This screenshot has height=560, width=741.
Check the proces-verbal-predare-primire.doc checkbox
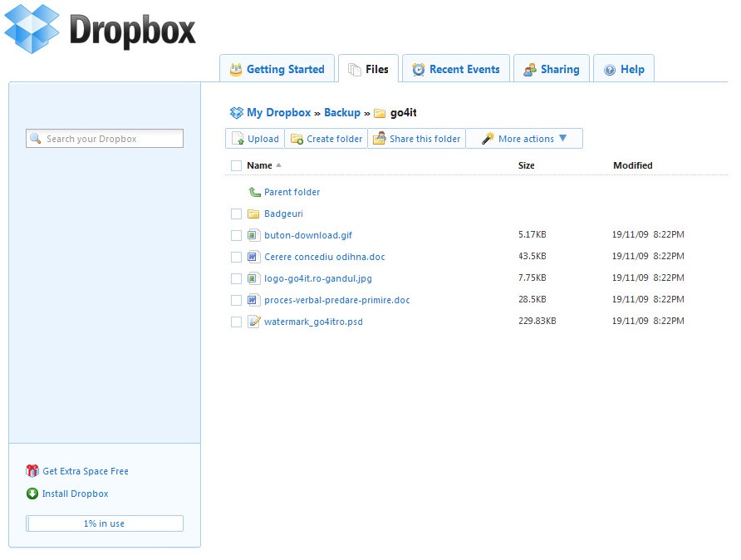point(236,300)
